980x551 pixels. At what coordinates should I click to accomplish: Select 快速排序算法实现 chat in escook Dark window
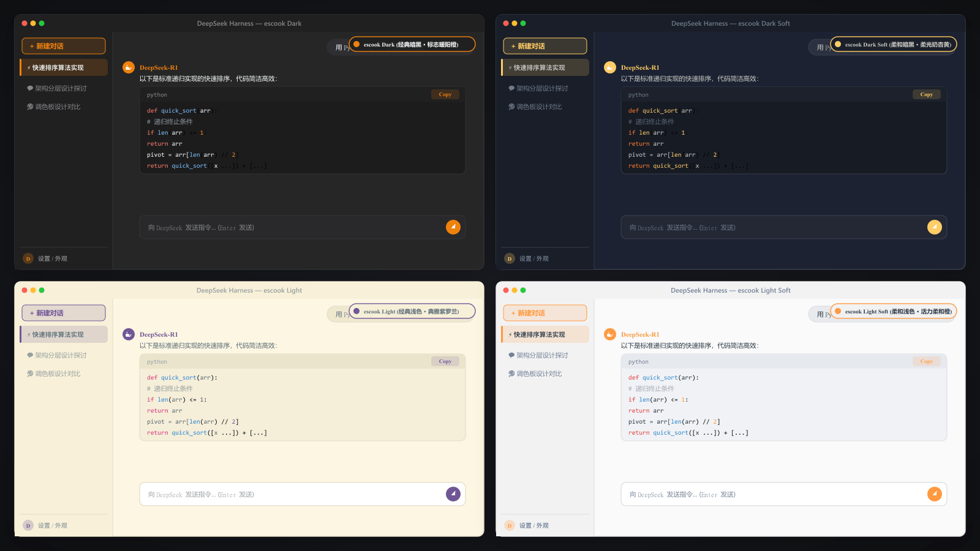pyautogui.click(x=64, y=67)
